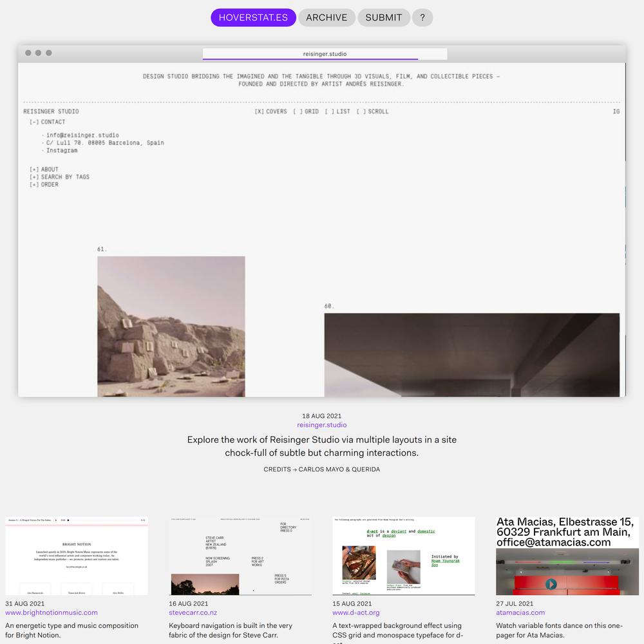Click the purple reisinger.studio link below preview
This screenshot has width=644, height=644.
[321, 425]
